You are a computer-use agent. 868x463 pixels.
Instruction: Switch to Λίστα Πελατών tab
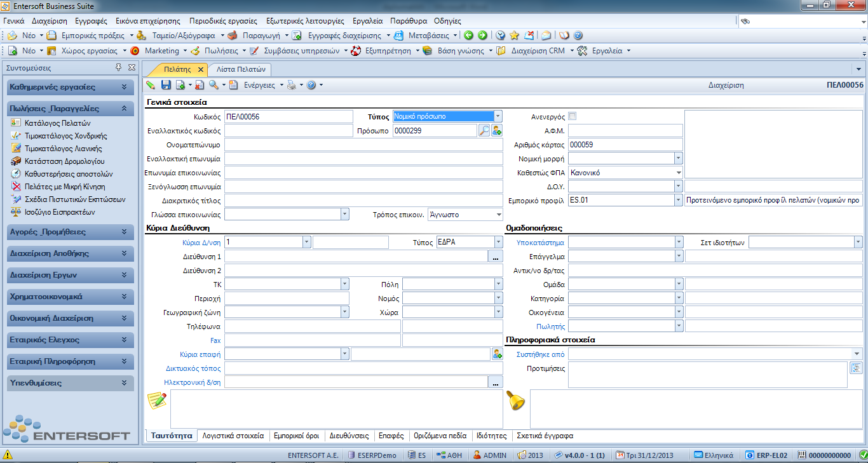(241, 69)
